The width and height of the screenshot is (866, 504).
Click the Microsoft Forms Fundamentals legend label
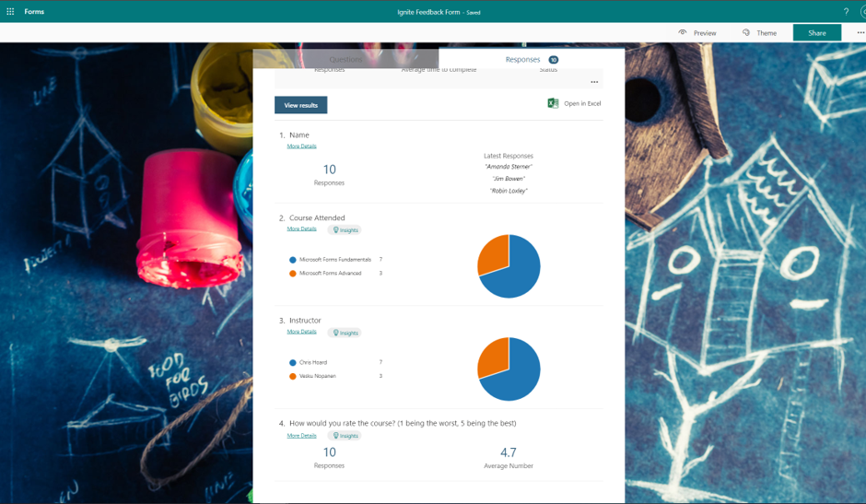pyautogui.click(x=335, y=260)
